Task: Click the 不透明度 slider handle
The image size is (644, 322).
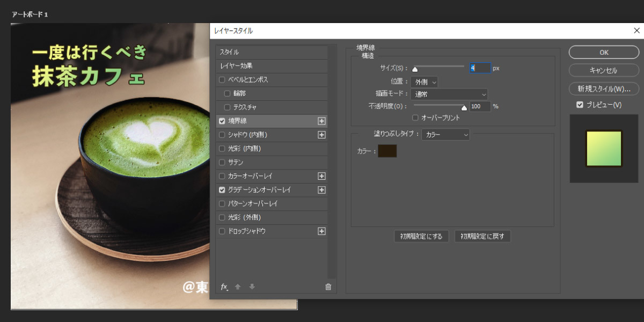Action: pos(464,107)
